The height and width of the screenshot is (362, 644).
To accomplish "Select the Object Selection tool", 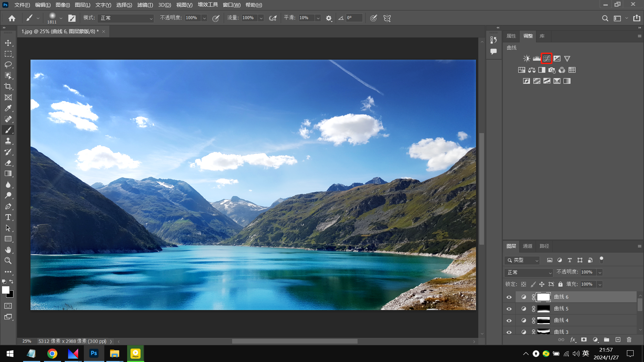I will [8, 76].
